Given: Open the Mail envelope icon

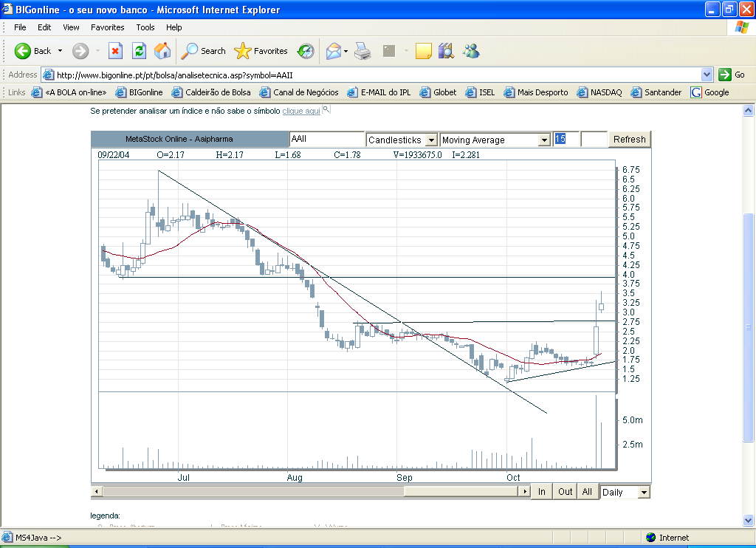Looking at the screenshot, I should [x=334, y=51].
